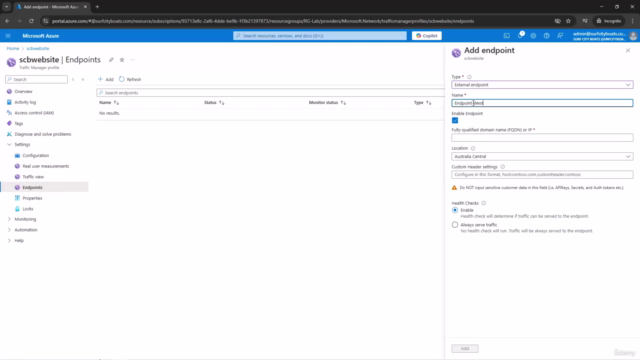Expand the Help section
Viewport: 640px width, 360px height.
[x=9, y=240]
